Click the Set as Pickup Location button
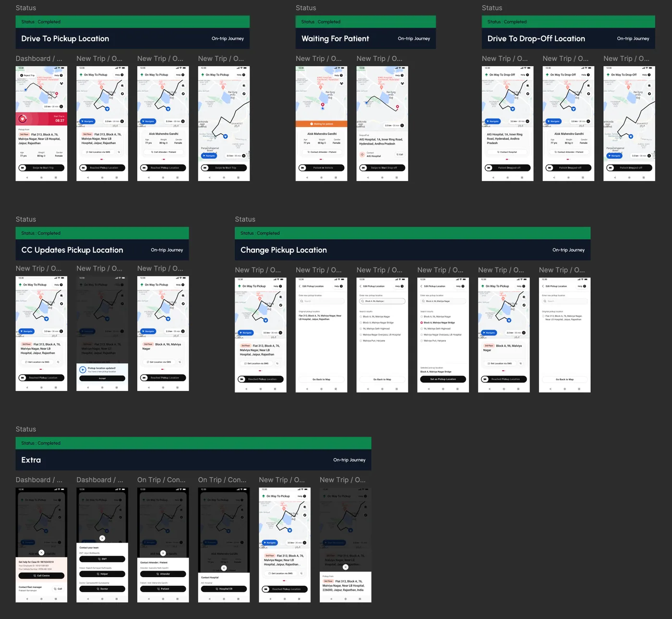Image resolution: width=672 pixels, height=619 pixels. click(443, 379)
